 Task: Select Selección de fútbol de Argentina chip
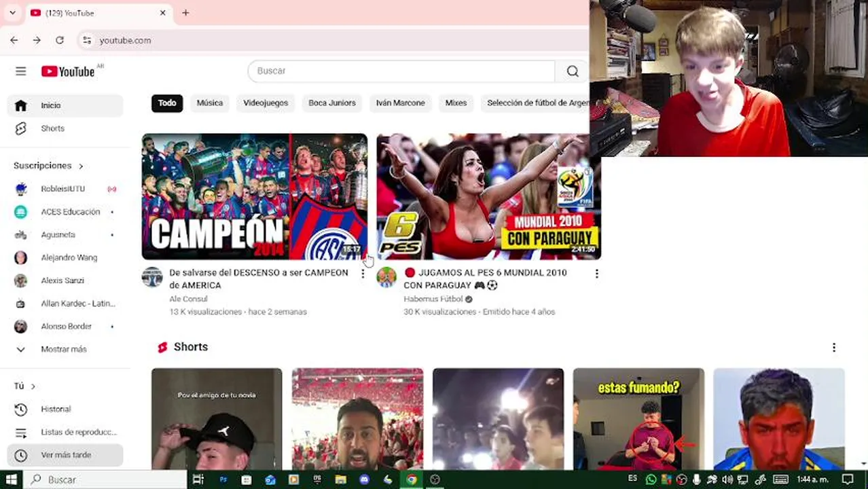pyautogui.click(x=535, y=103)
